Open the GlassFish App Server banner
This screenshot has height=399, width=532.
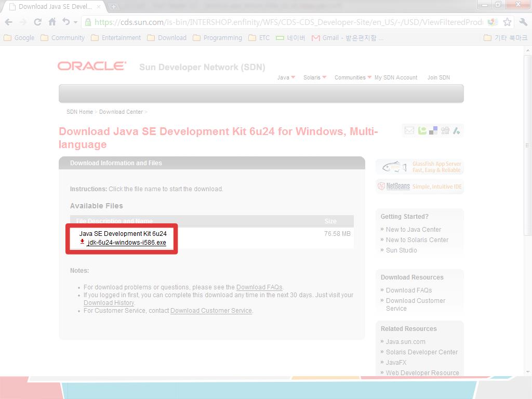click(419, 167)
